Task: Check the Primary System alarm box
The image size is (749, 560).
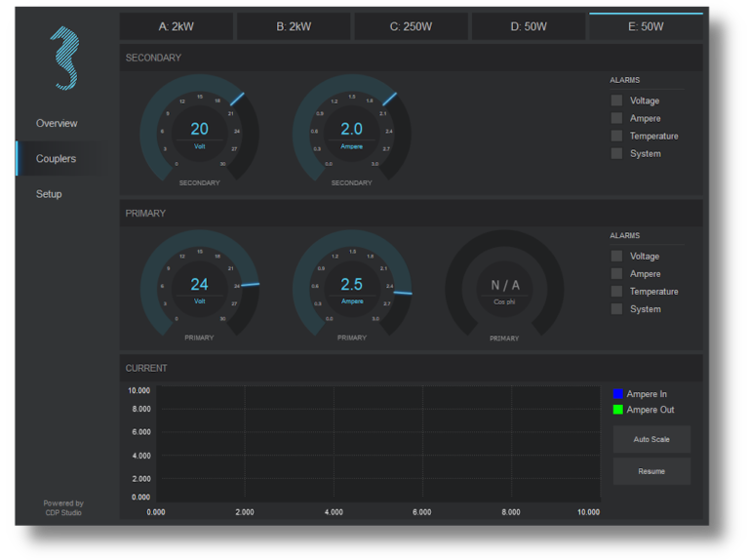Action: pyautogui.click(x=616, y=309)
